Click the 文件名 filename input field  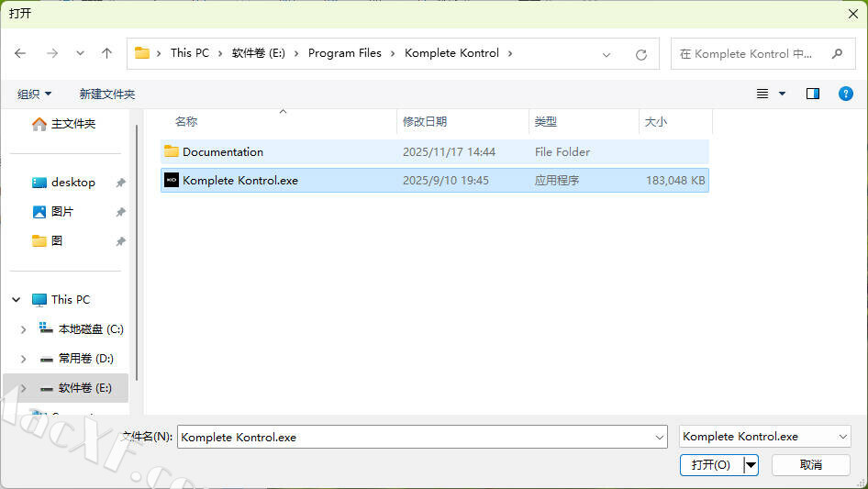[x=413, y=437]
